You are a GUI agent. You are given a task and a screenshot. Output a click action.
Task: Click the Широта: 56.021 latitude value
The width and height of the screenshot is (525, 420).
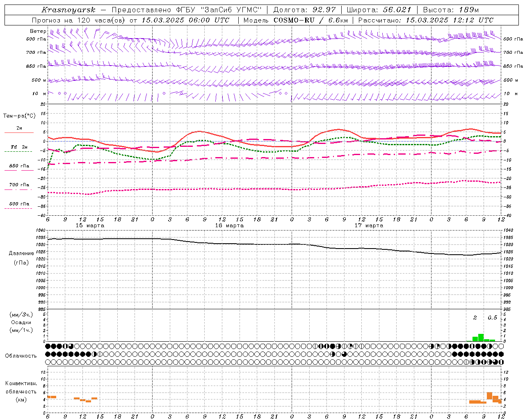(x=379, y=10)
